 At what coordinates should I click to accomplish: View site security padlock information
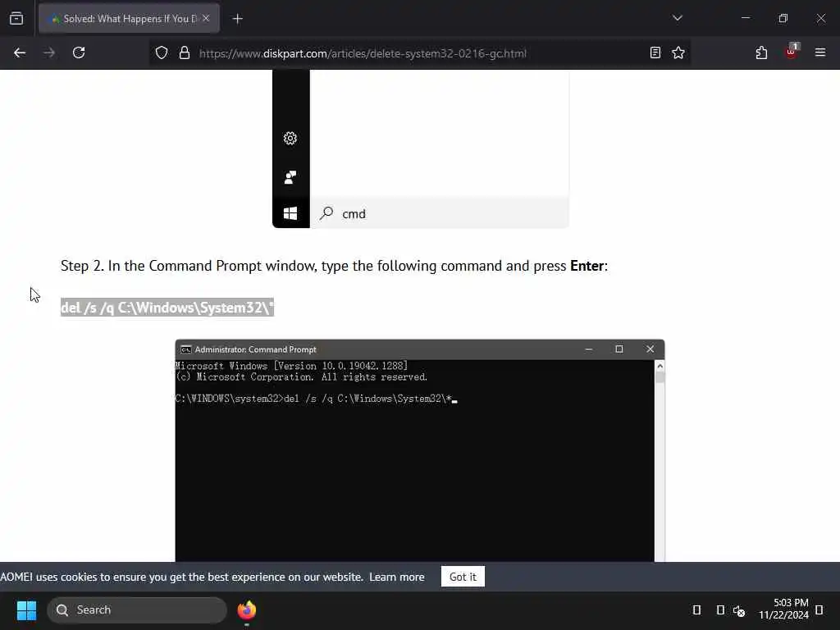click(x=185, y=53)
